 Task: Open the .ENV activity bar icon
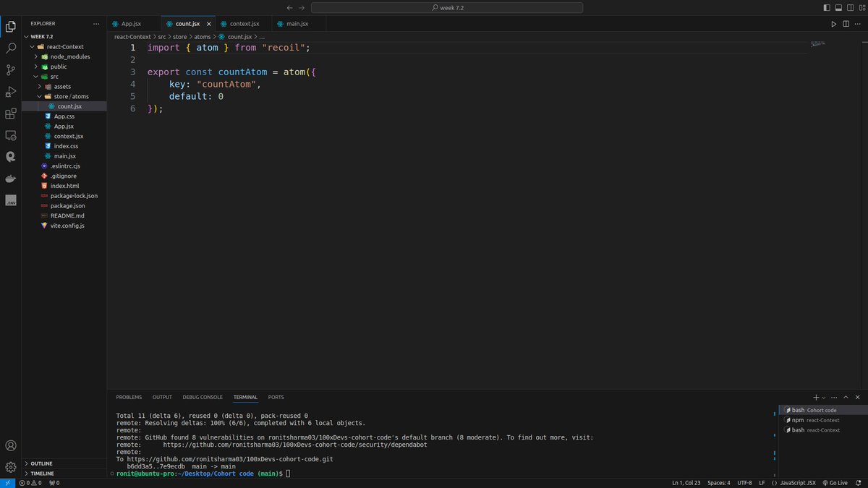[x=11, y=200]
